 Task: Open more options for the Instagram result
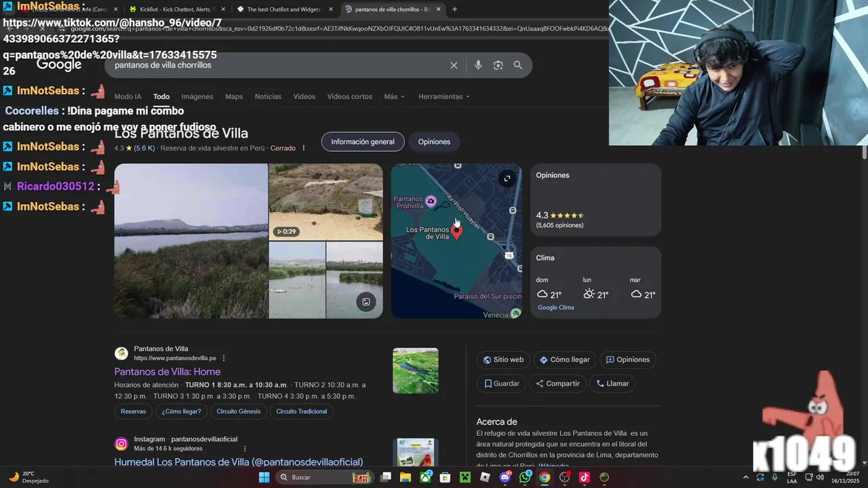pos(245,448)
